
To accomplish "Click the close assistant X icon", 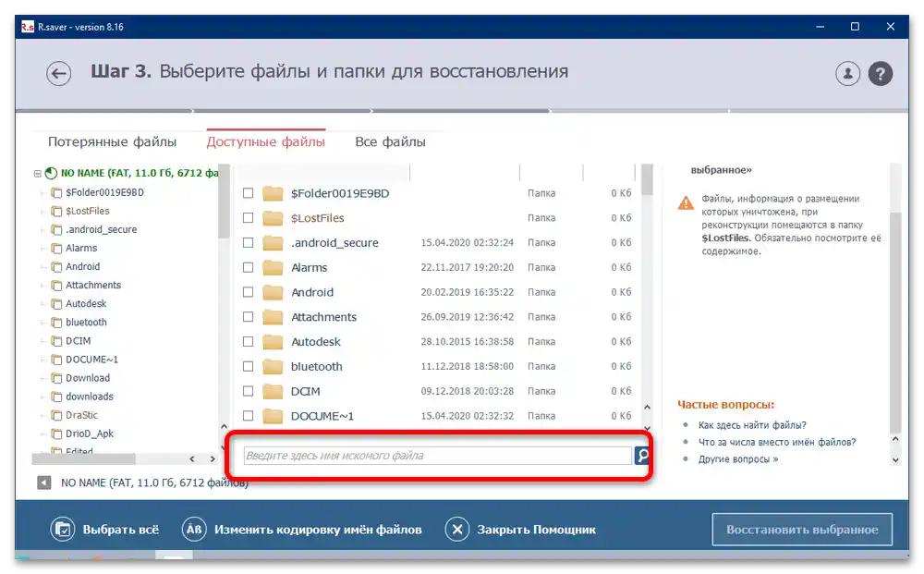I will [456, 530].
